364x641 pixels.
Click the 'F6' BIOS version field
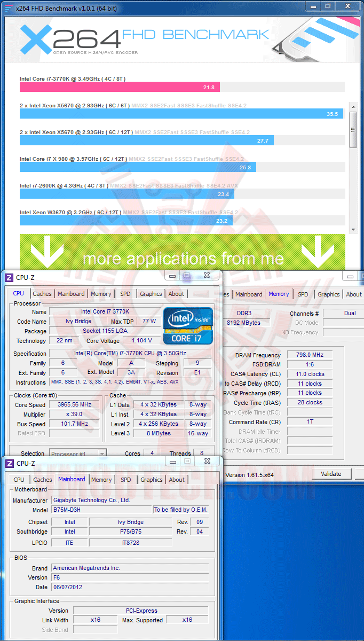click(130, 577)
